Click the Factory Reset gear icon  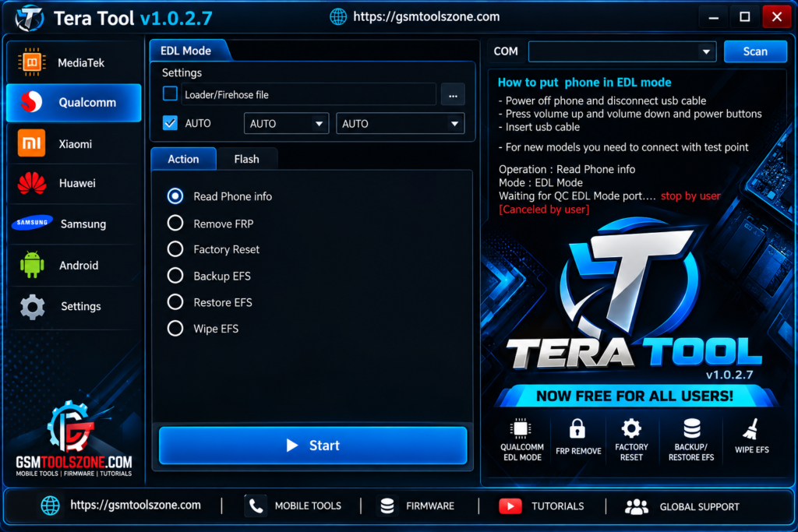[631, 428]
